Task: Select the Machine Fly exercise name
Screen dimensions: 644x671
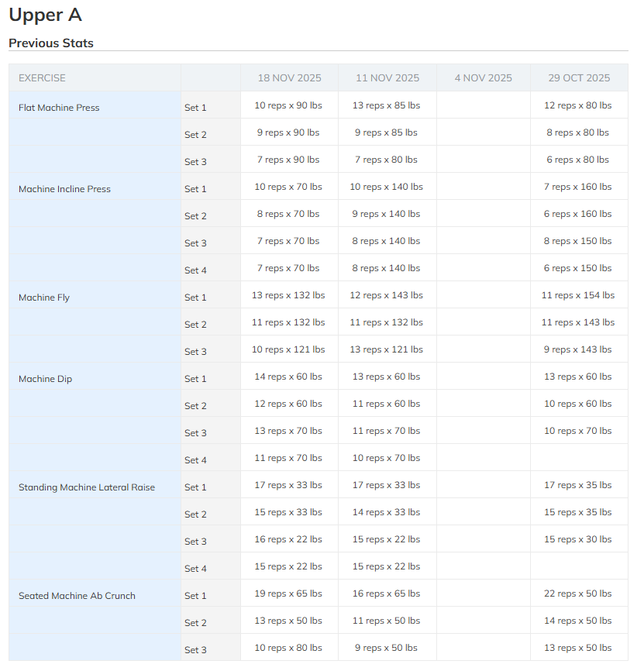Action: (44, 298)
